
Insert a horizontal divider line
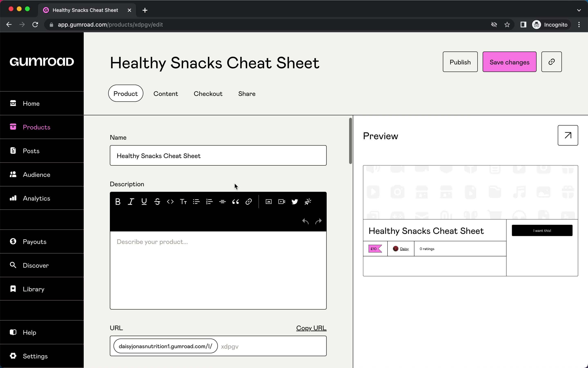tap(223, 202)
